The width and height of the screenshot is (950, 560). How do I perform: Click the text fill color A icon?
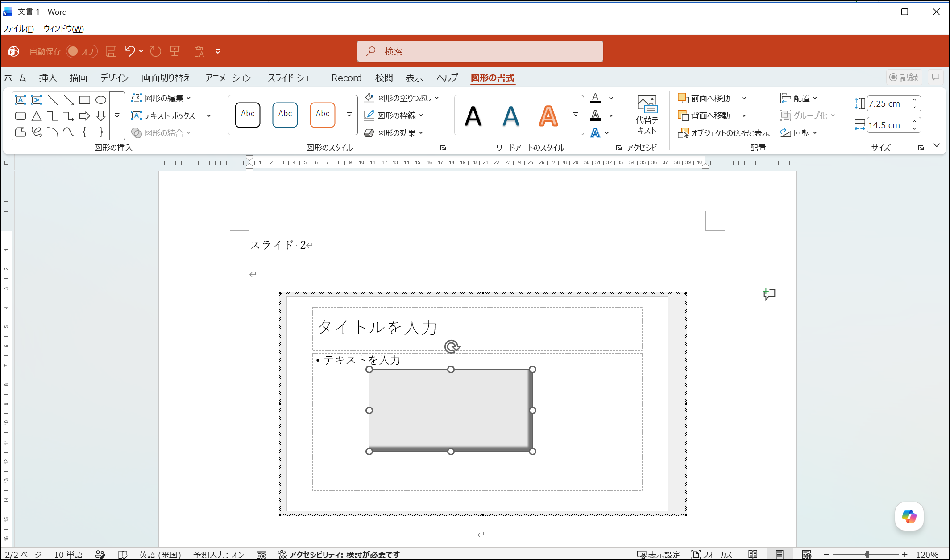[x=595, y=98]
